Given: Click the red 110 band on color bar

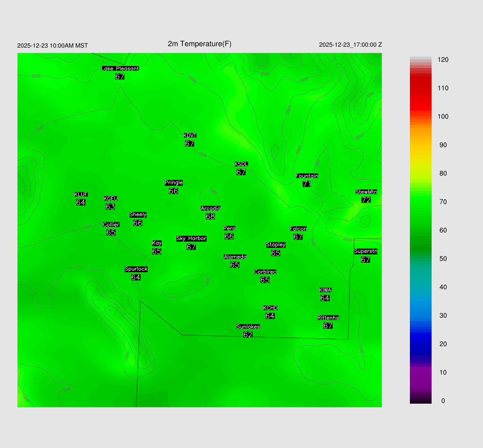Looking at the screenshot, I should (x=420, y=88).
